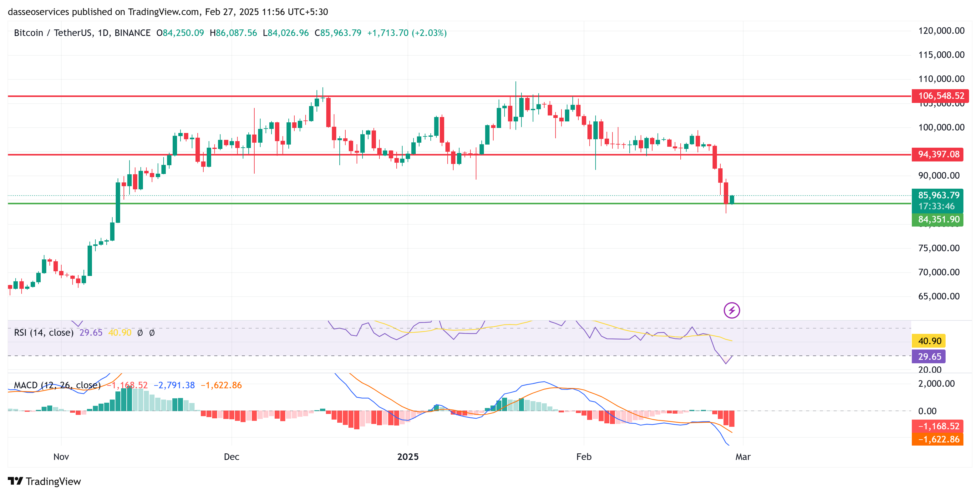
Task: Select the RSI (14, close) indicator legend
Action: tap(44, 333)
